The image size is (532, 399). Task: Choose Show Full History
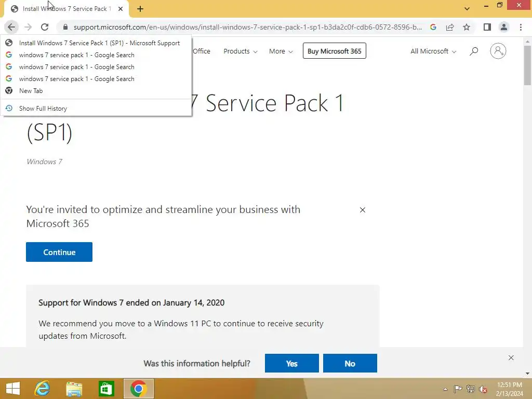pos(96,108)
